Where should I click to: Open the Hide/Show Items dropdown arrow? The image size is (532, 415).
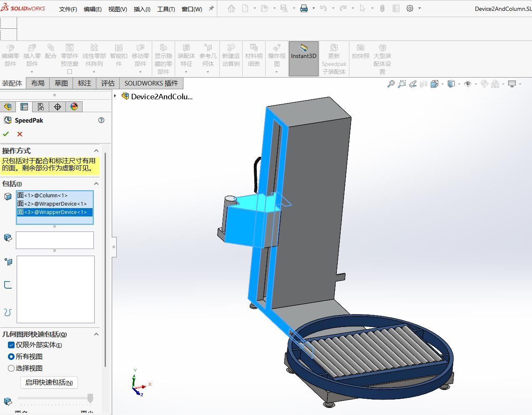(476, 84)
